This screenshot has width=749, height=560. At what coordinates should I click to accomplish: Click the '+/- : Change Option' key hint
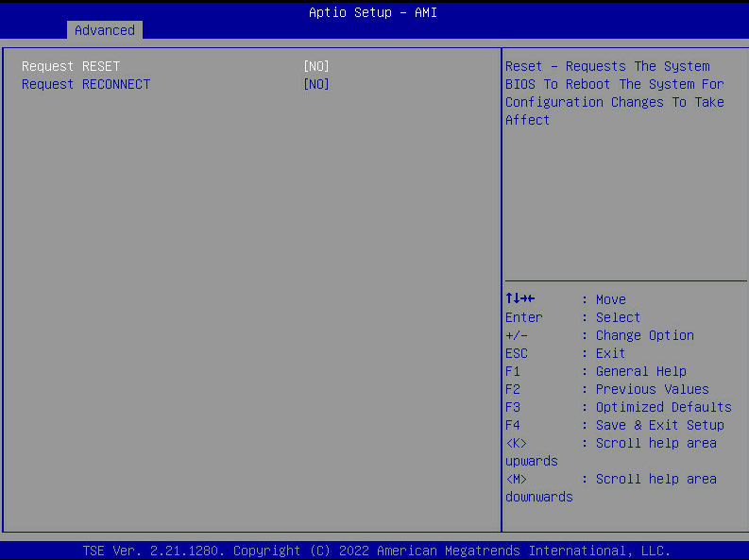[x=600, y=335]
